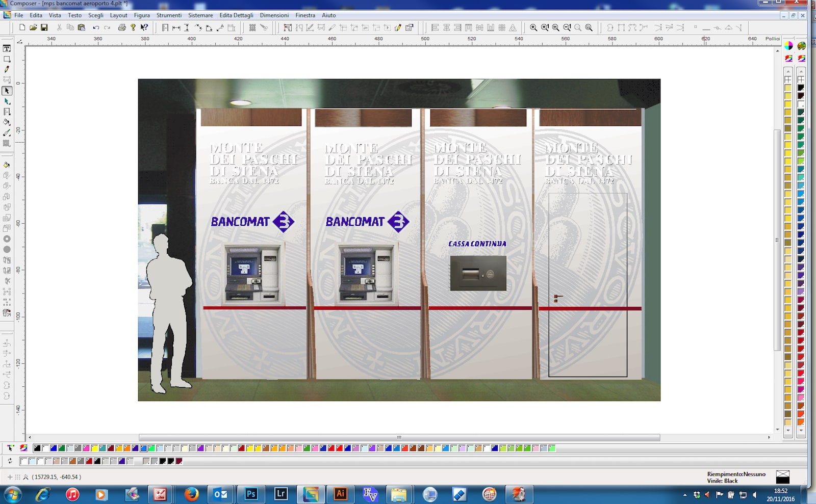
Task: Click the vertical canvas scrollbar thumb
Action: pos(777,240)
